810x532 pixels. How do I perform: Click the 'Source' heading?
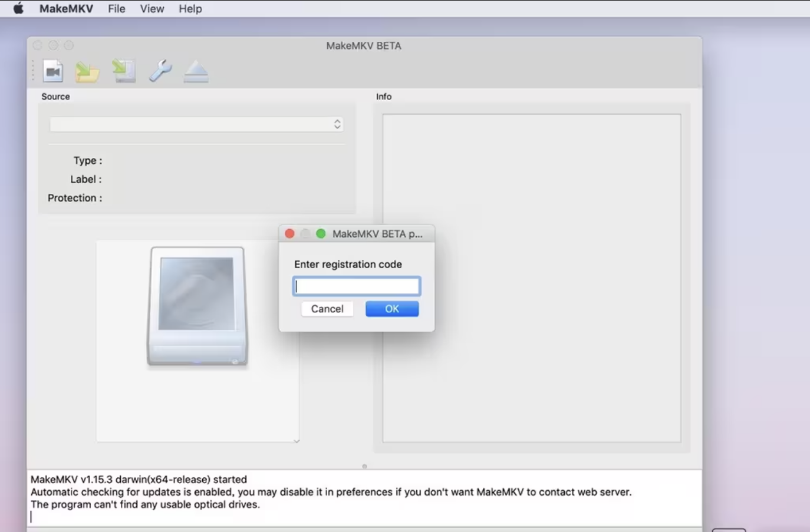click(x=55, y=97)
